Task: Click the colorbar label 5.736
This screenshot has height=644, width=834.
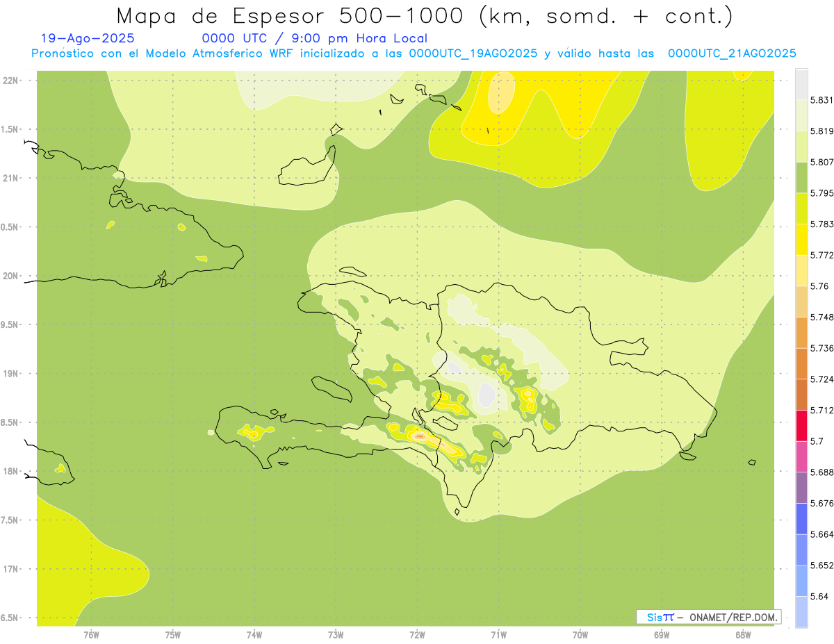Action: point(822,348)
